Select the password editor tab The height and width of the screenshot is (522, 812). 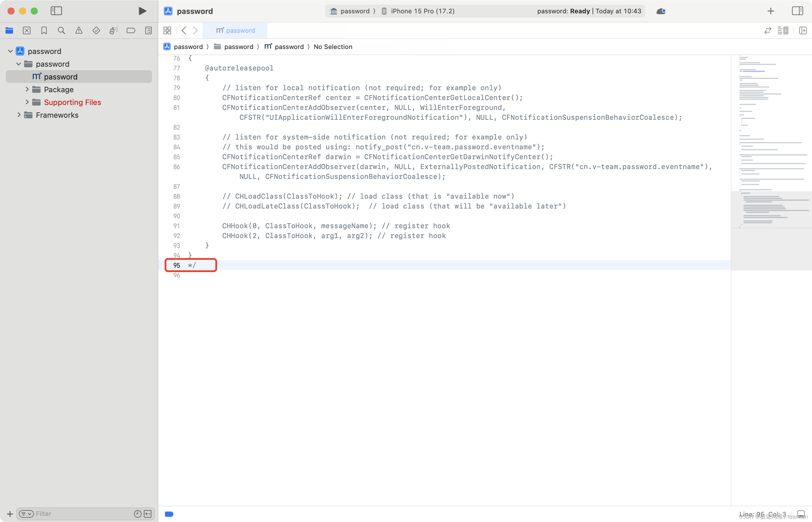coord(235,30)
